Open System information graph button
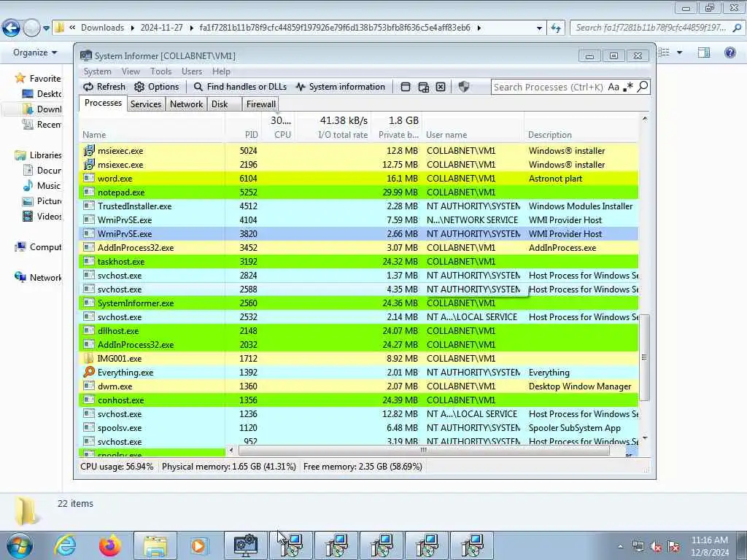 point(340,87)
